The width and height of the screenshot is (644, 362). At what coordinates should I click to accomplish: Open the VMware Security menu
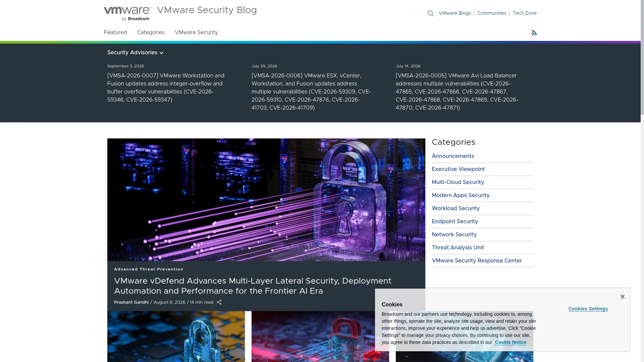[x=196, y=33]
